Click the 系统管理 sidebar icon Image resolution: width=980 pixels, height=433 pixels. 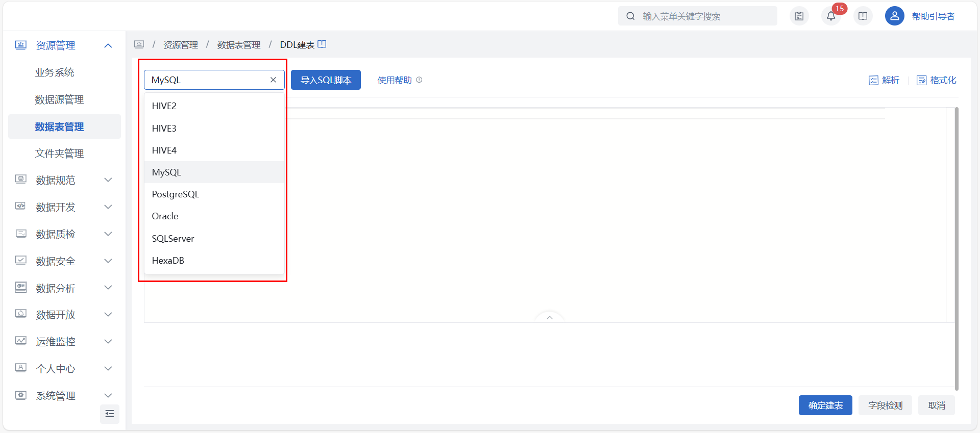tap(21, 395)
